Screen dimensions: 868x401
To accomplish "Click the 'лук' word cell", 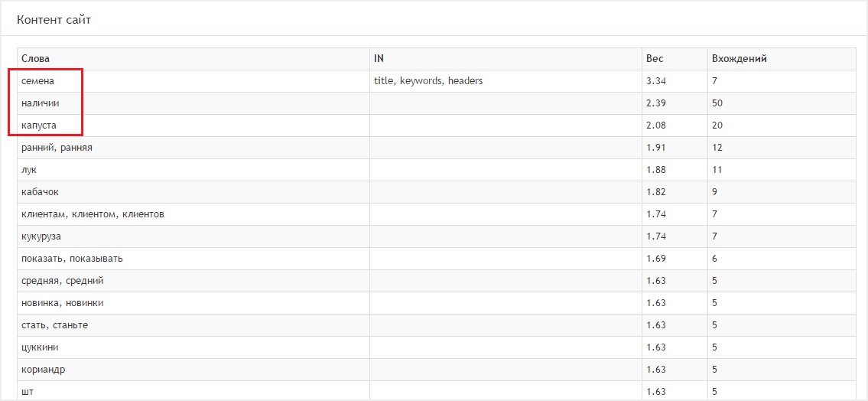I will (29, 169).
